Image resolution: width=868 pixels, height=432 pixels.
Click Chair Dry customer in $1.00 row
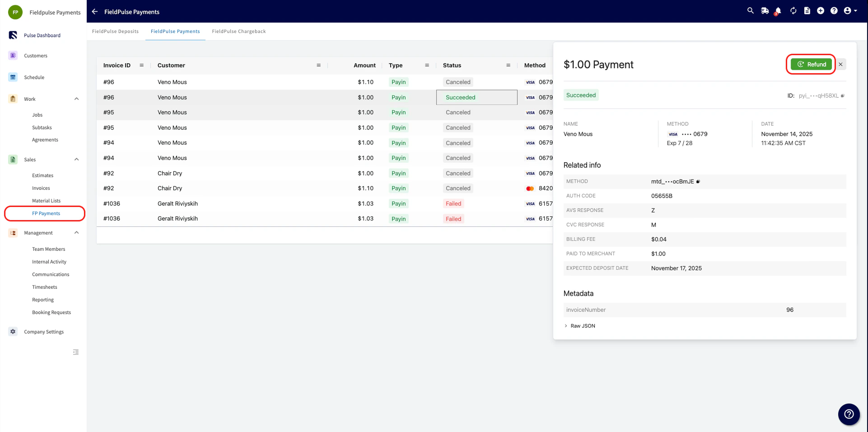pos(170,173)
